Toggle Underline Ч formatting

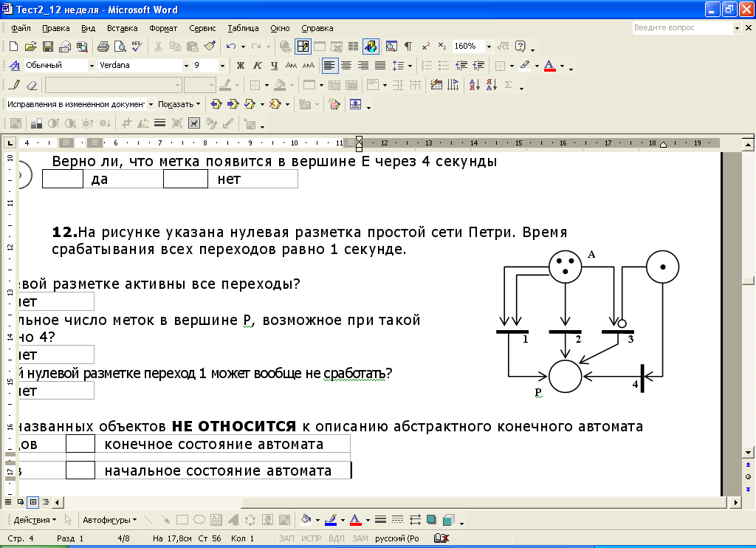pos(275,66)
